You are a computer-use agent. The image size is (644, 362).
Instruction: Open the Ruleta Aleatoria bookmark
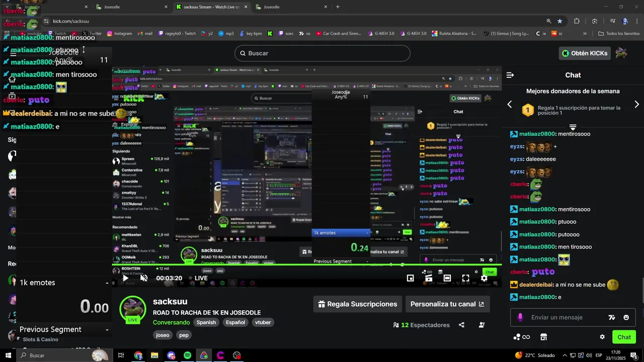click(x=453, y=34)
